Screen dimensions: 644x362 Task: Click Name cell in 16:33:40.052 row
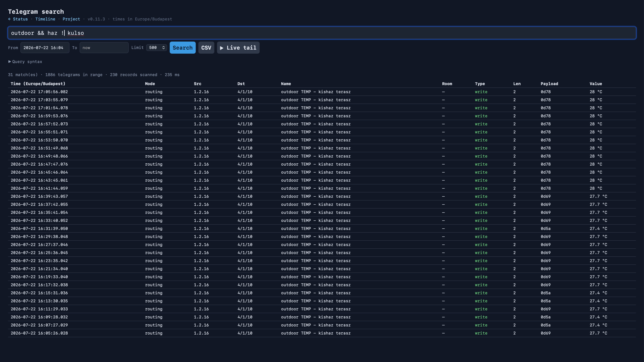316,220
